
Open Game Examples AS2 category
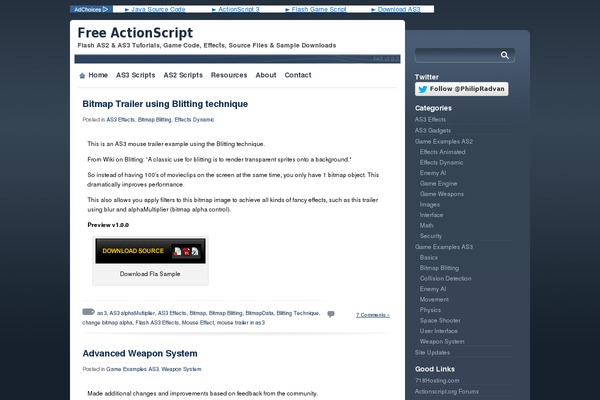tap(443, 142)
